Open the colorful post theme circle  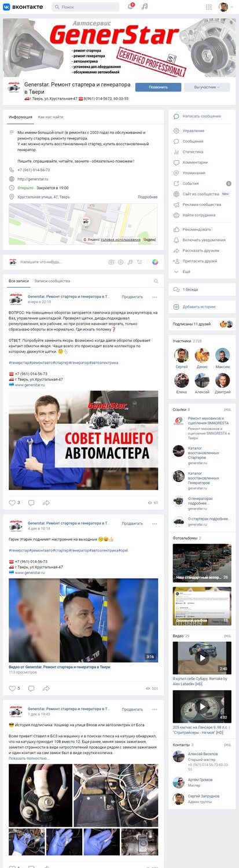(155, 262)
